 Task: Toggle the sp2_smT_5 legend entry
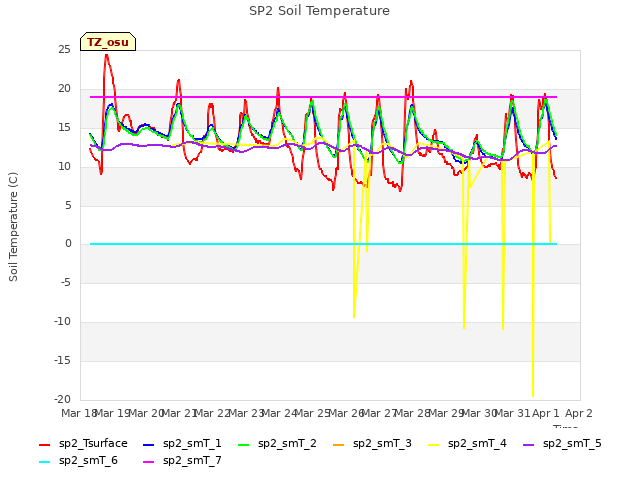[x=562, y=444]
